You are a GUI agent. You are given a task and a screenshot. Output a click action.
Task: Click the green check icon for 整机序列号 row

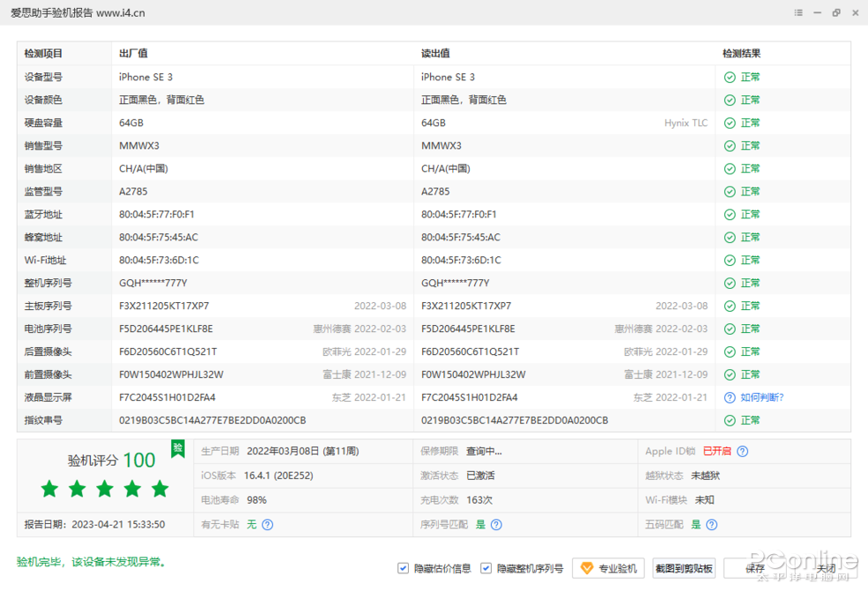coord(730,284)
